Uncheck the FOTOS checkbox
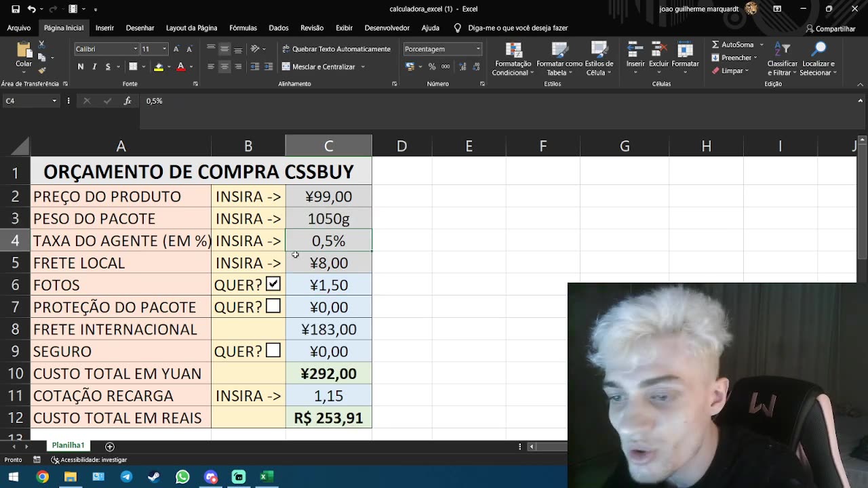Viewport: 868px width, 488px height. (x=273, y=284)
